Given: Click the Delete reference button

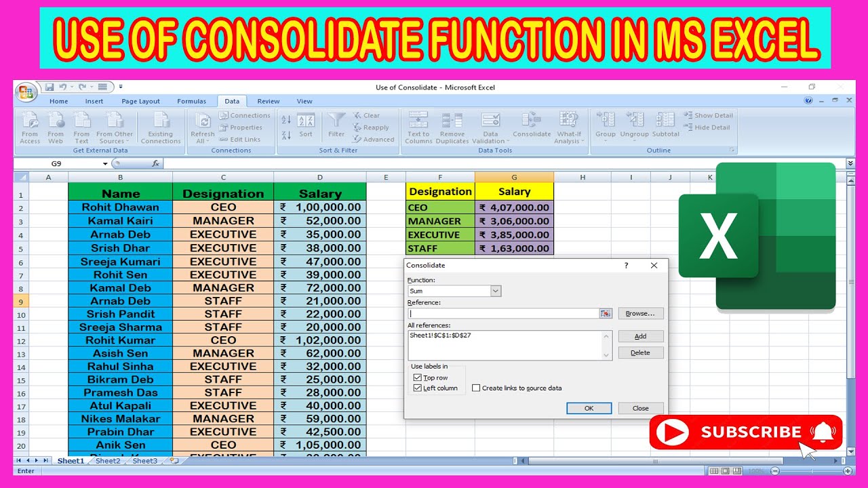Looking at the screenshot, I should coord(640,352).
